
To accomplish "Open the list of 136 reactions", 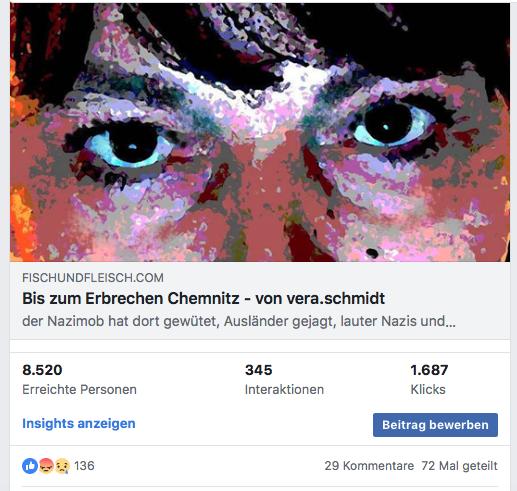I will tap(84, 466).
